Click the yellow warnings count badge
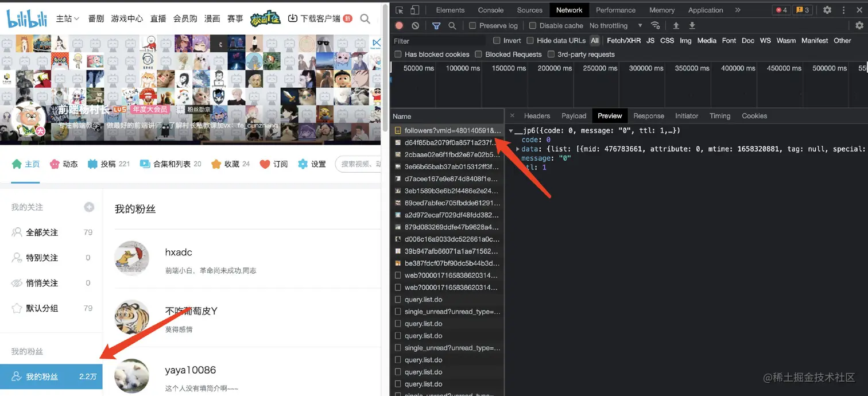 tap(803, 10)
